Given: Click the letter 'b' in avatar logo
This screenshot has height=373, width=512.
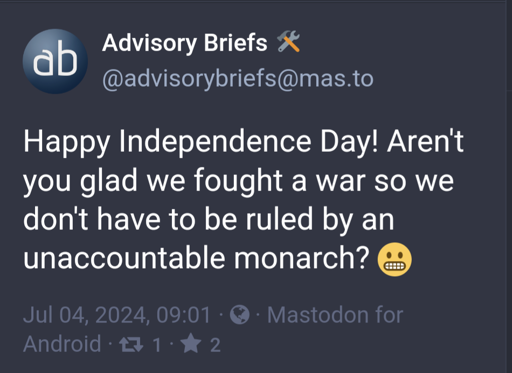Looking at the screenshot, I should [x=67, y=61].
